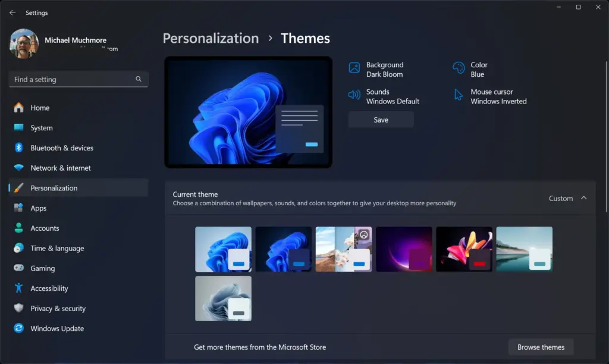Image resolution: width=609 pixels, height=364 pixels.
Task: Select the purple Glow theme thumbnail
Action: (x=404, y=249)
